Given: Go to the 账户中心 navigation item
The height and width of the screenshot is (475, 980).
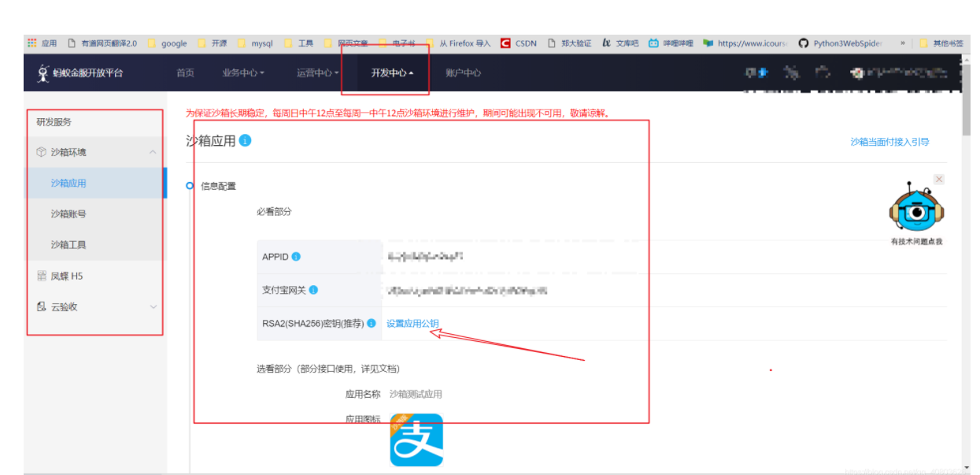Looking at the screenshot, I should click(463, 73).
